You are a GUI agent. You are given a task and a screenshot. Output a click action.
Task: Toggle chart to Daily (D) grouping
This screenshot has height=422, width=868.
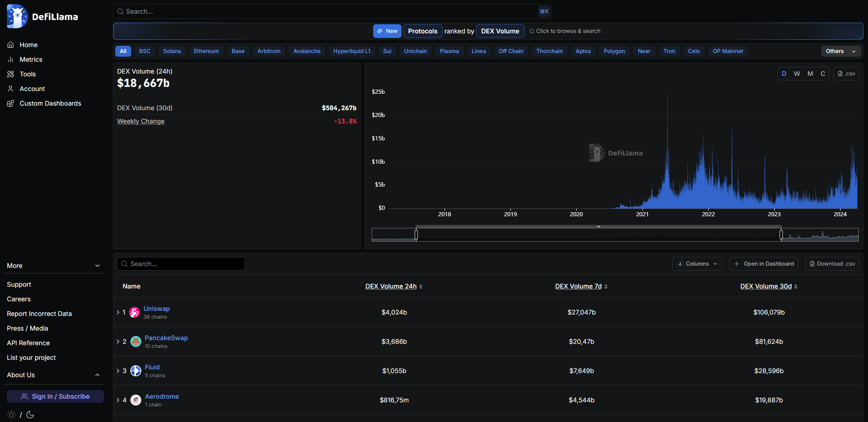(784, 74)
